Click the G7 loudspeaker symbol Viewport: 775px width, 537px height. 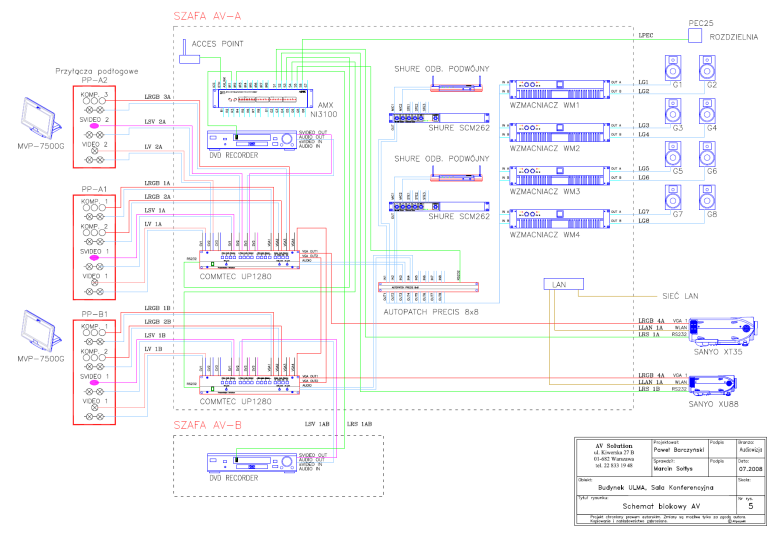(673, 197)
